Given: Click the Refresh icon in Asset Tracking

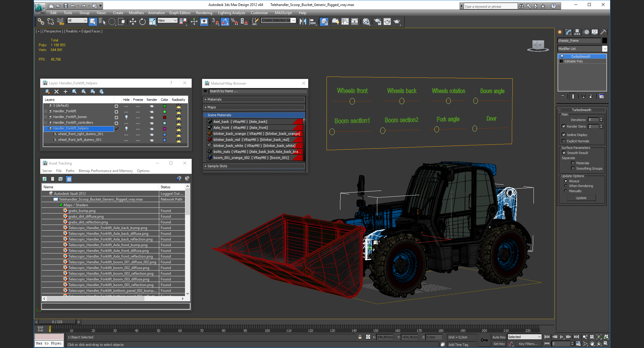Looking at the screenshot, I should pyautogui.click(x=44, y=179).
